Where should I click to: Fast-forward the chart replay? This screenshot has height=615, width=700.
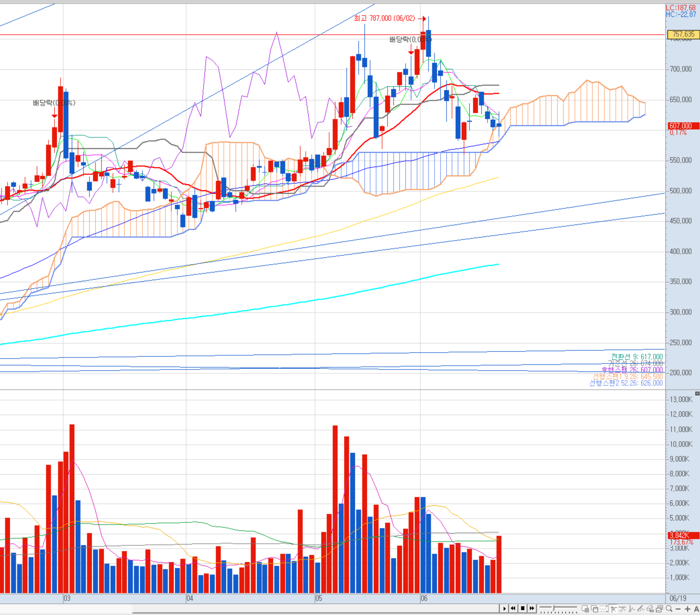[x=532, y=608]
